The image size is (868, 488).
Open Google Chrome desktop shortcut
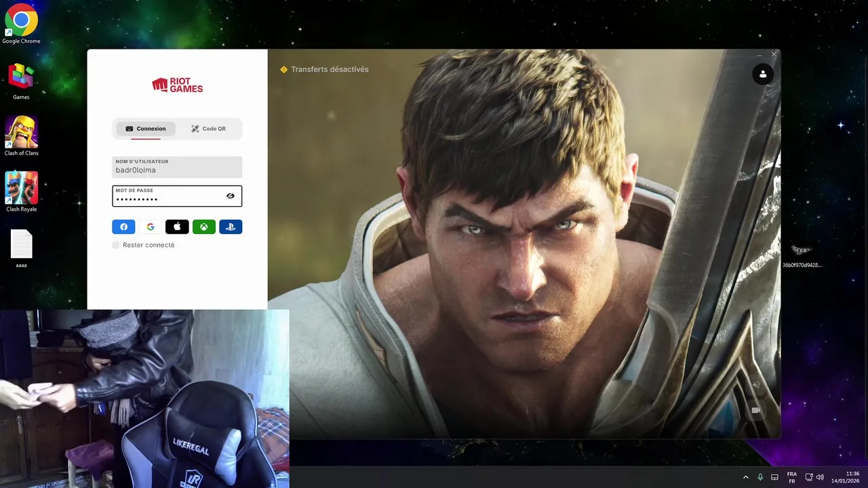(x=21, y=24)
